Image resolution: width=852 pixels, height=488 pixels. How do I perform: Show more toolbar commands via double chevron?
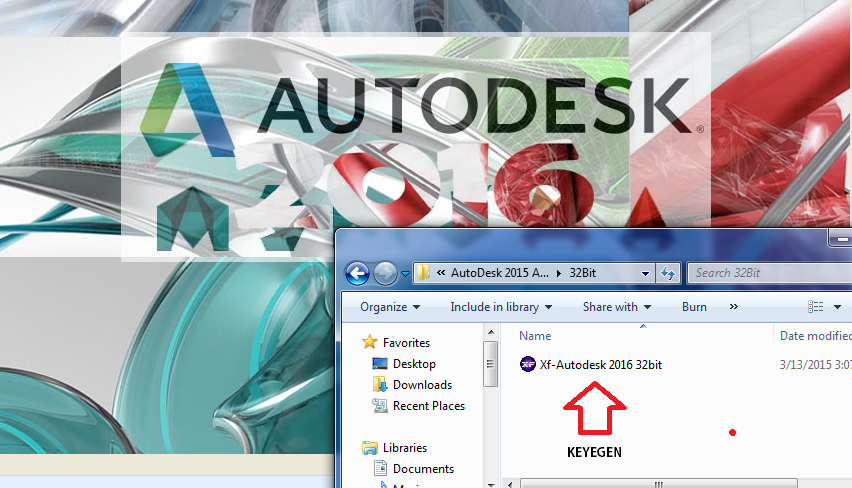734,307
